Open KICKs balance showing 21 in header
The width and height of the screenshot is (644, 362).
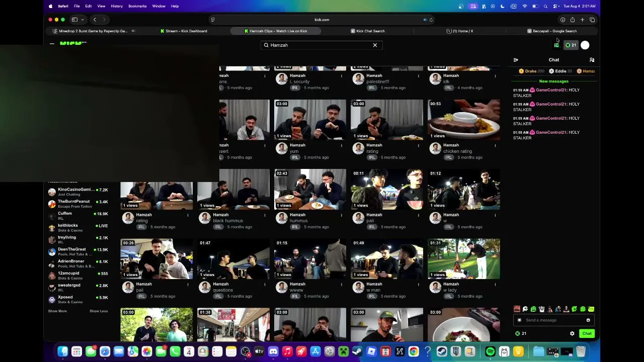571,45
